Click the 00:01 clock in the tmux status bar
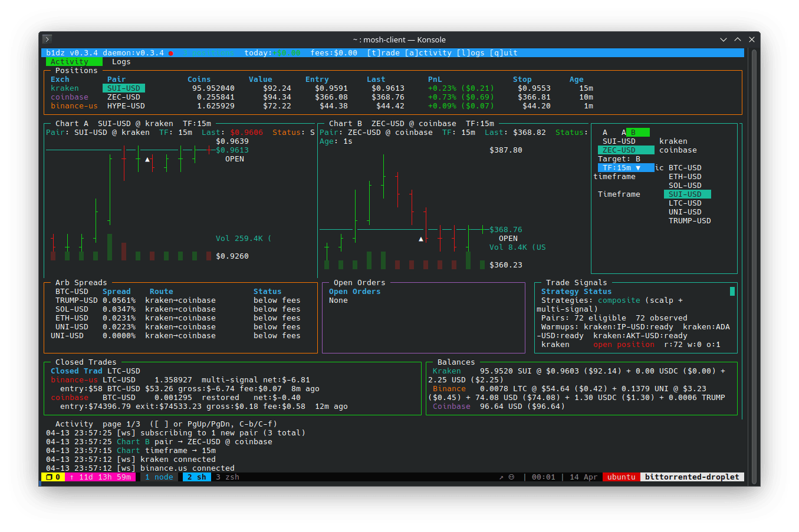The image size is (799, 532). 543,477
